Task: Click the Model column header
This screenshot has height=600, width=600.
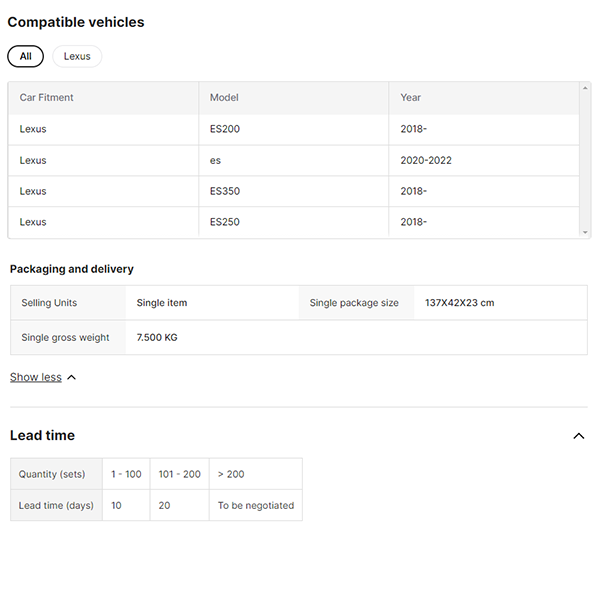Action: [224, 98]
